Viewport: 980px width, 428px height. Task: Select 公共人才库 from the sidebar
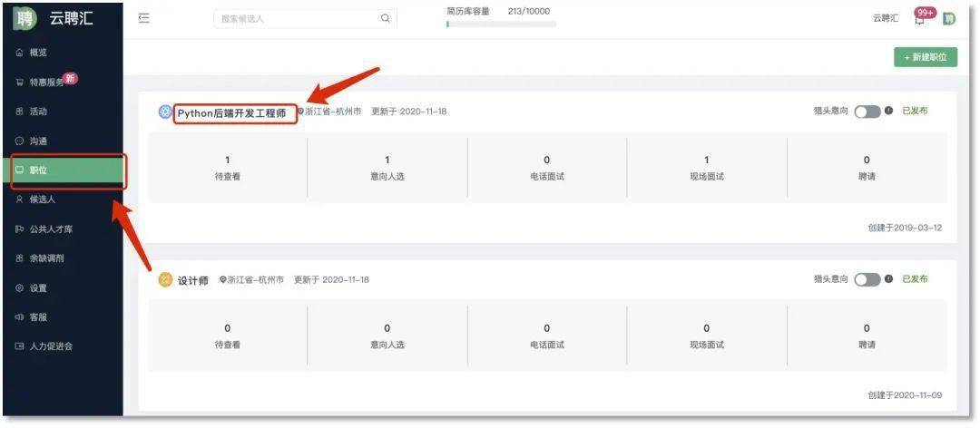click(50, 229)
